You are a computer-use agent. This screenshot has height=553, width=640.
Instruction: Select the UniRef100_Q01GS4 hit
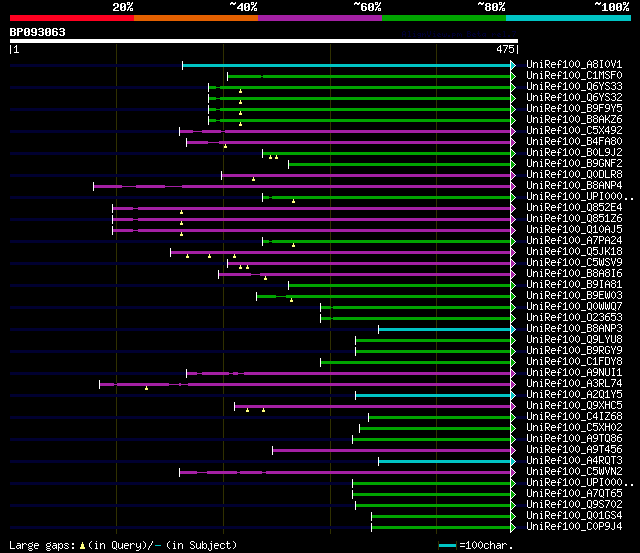(574, 516)
